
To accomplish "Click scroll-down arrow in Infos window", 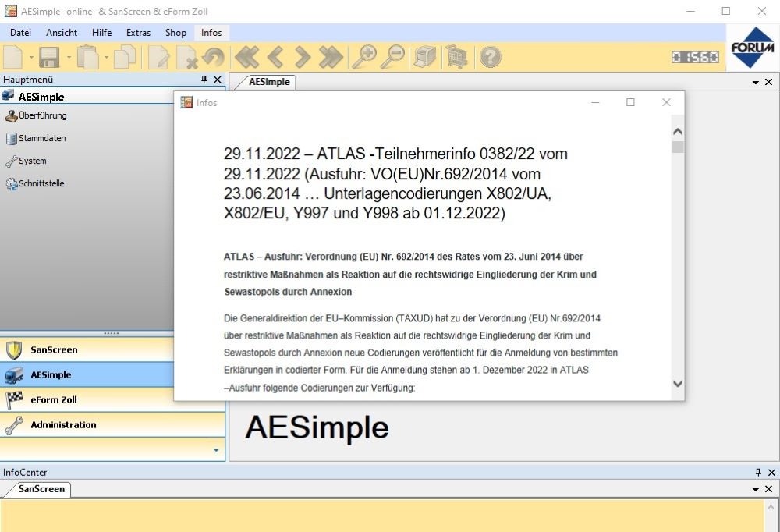I will point(678,384).
